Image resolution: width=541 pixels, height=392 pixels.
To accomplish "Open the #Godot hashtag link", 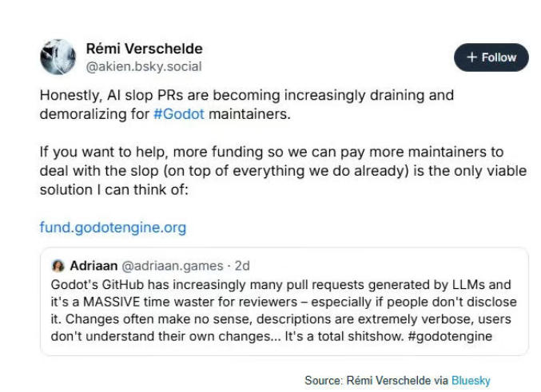I will (179, 114).
